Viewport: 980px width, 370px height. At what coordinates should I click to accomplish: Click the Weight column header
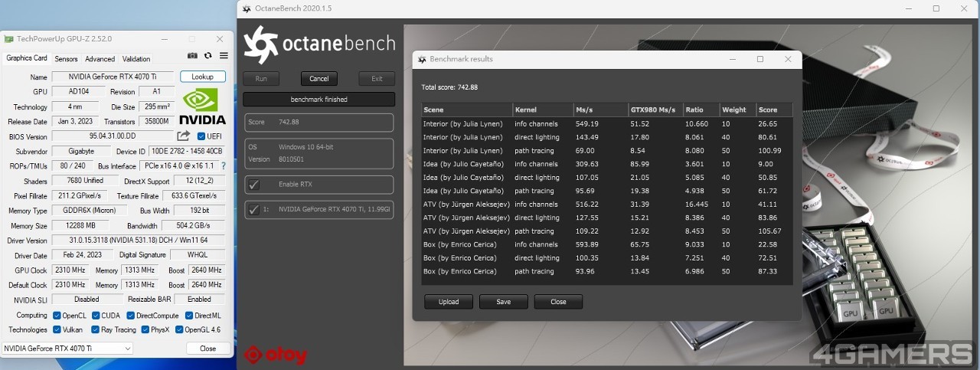(737, 110)
